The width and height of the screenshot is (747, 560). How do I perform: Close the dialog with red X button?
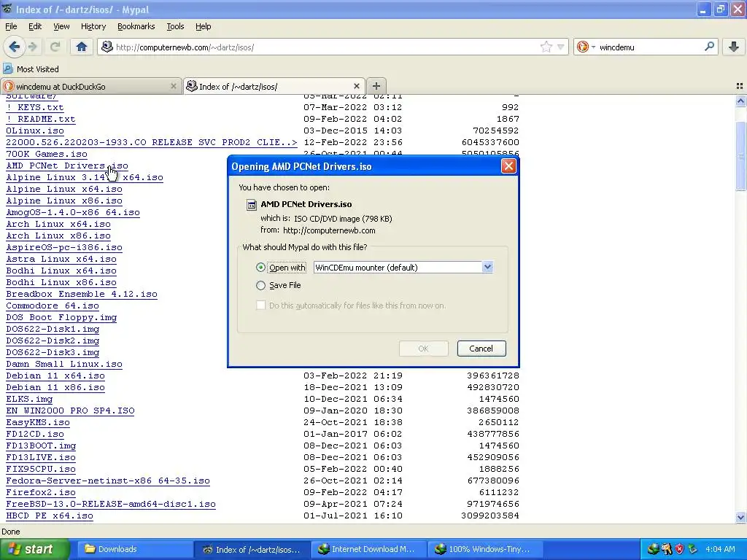(508, 166)
